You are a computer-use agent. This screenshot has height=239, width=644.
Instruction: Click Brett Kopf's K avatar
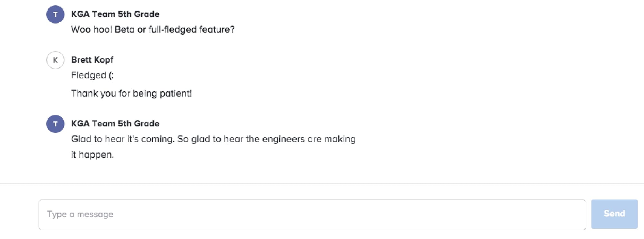55,60
